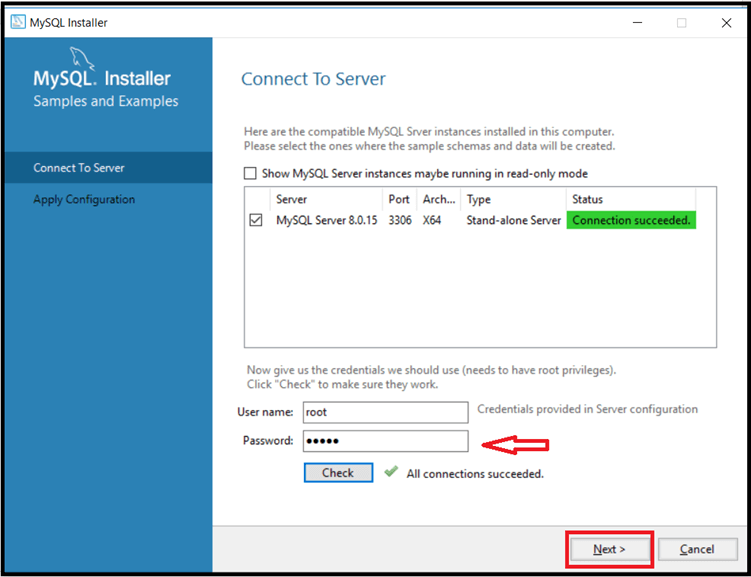Click the X64 architecture cell
This screenshot has width=751, height=577.
(432, 220)
